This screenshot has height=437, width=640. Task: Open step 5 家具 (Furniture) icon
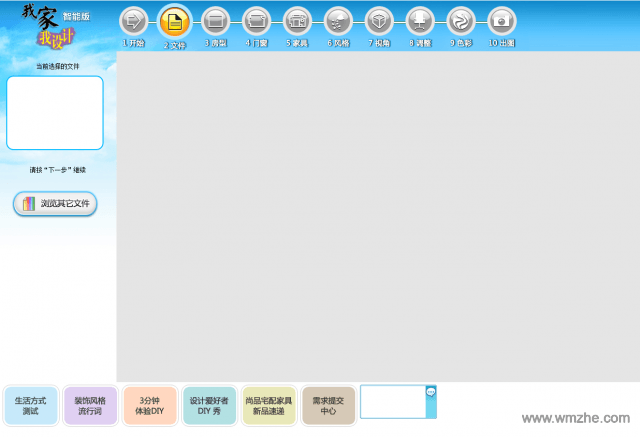click(x=296, y=21)
